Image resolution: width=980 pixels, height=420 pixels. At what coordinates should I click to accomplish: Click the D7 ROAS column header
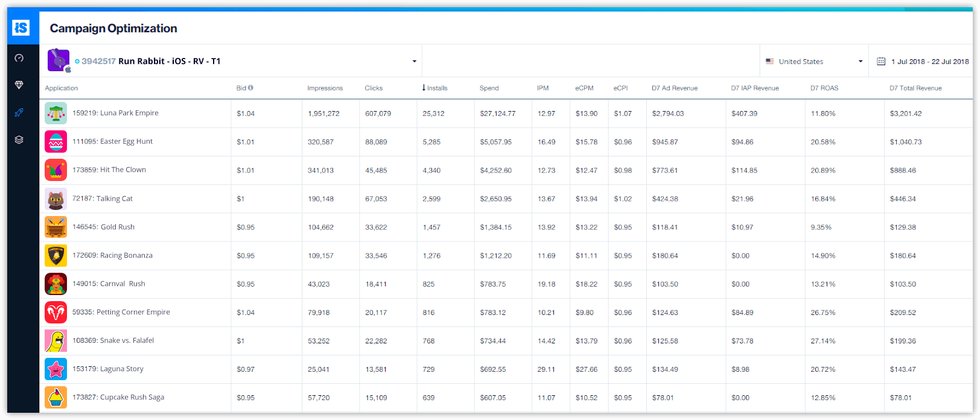[x=824, y=88]
